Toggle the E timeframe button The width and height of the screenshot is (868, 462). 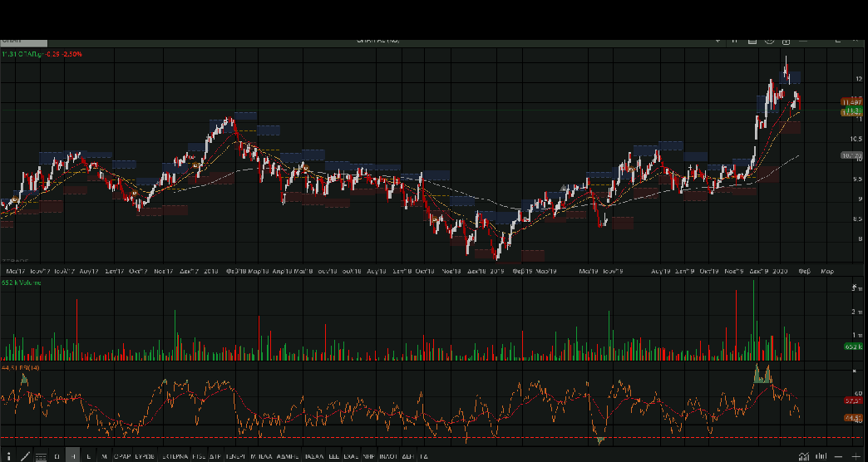pyautogui.click(x=89, y=456)
